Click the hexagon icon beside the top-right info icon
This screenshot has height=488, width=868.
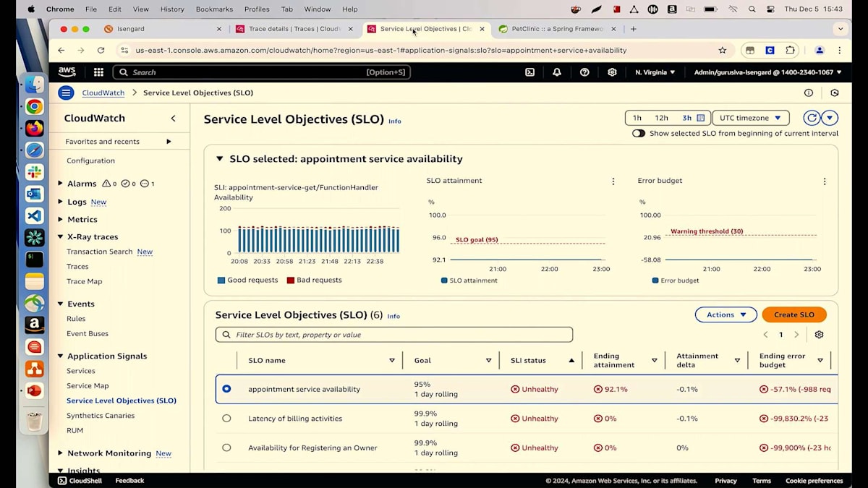(x=835, y=93)
